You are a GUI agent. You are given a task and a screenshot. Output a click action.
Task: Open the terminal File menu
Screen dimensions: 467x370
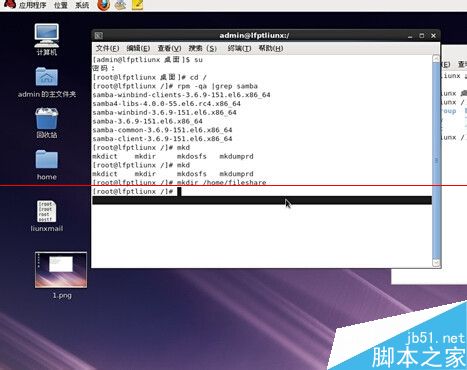click(x=107, y=48)
